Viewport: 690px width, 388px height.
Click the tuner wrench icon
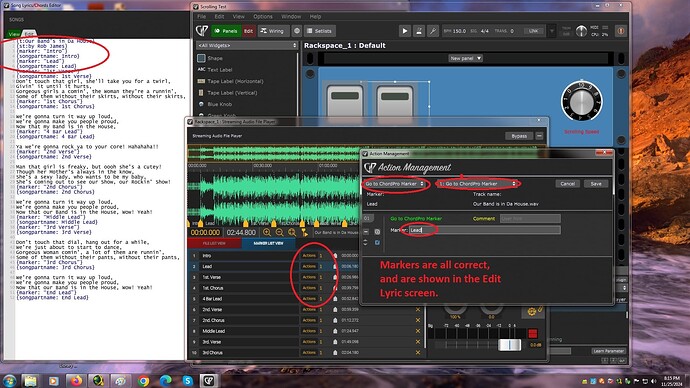pos(433,31)
